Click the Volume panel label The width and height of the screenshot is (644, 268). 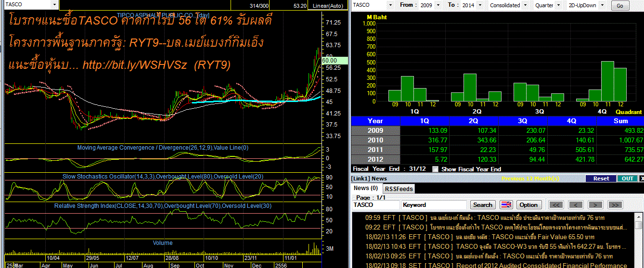[x=163, y=243]
